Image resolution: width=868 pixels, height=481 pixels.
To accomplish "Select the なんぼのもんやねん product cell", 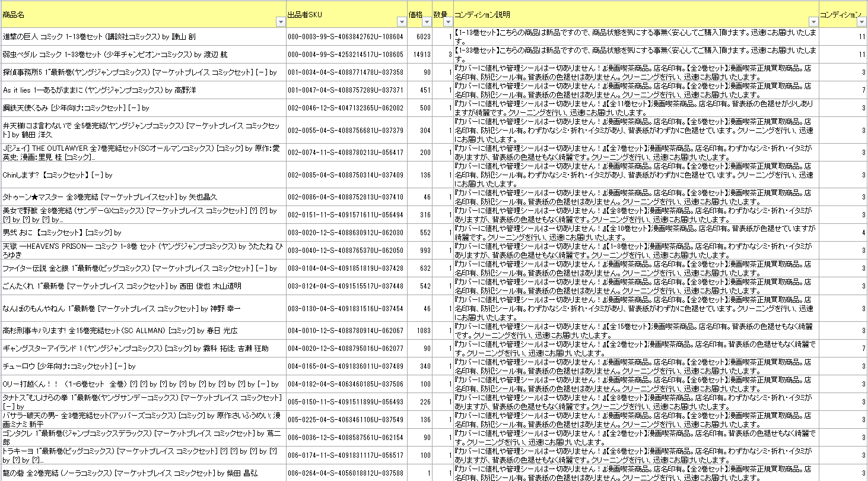I will tap(143, 308).
